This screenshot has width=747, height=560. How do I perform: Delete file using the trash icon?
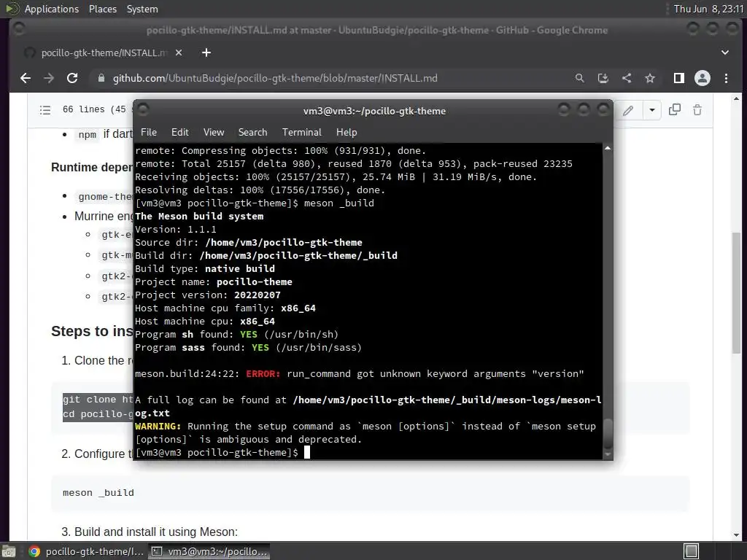click(697, 110)
